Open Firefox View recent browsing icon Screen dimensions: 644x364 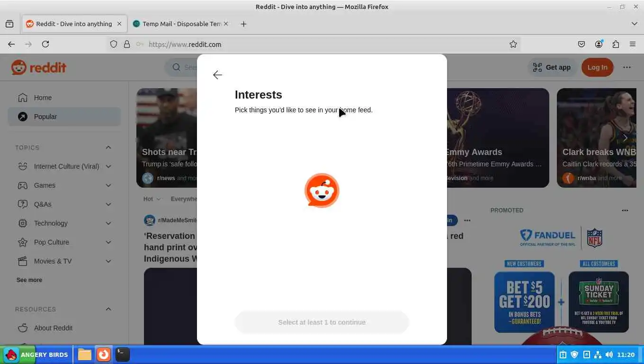9,24
